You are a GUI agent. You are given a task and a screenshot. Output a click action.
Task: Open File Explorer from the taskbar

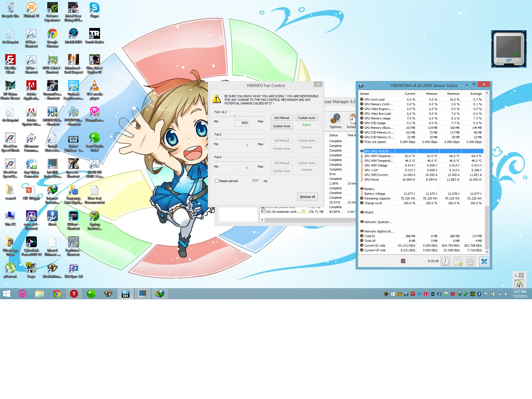tap(40, 294)
